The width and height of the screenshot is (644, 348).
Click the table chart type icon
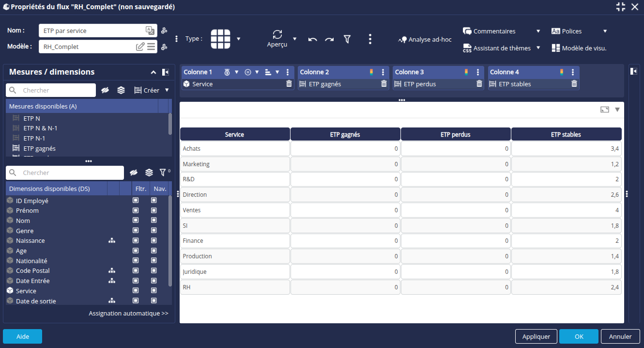tap(220, 39)
